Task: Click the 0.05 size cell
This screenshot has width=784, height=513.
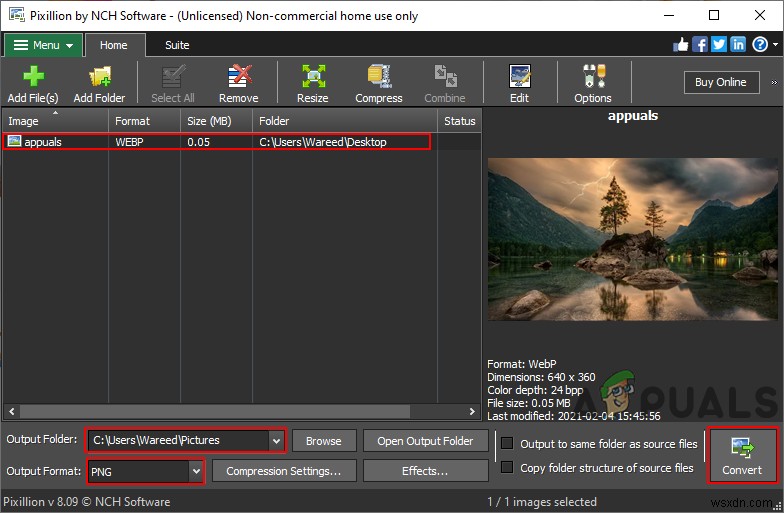Action: [x=198, y=142]
